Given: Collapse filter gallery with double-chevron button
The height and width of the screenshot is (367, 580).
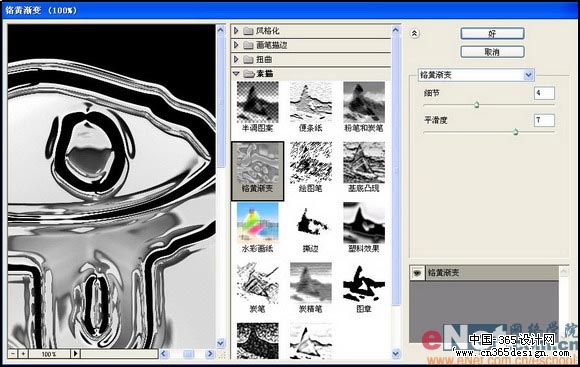Looking at the screenshot, I should (x=414, y=34).
